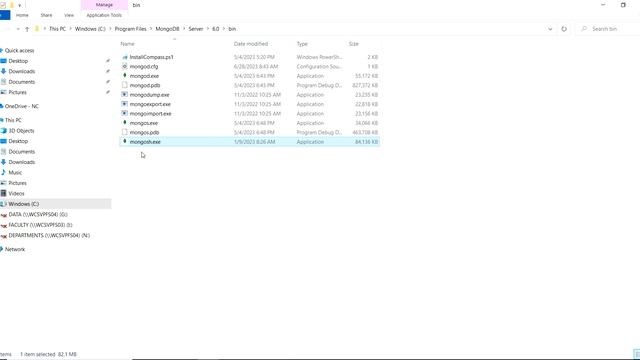Select This PC in navigation pane

pos(13,120)
